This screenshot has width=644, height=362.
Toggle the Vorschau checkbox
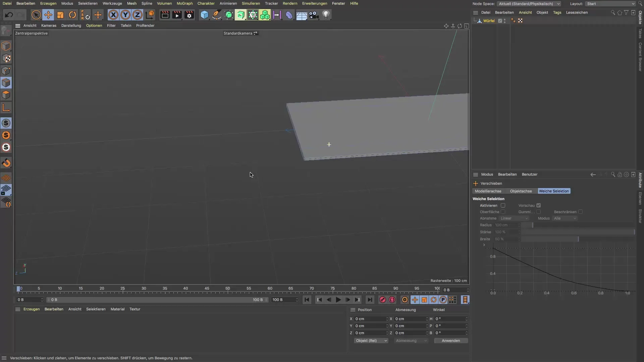point(538,205)
